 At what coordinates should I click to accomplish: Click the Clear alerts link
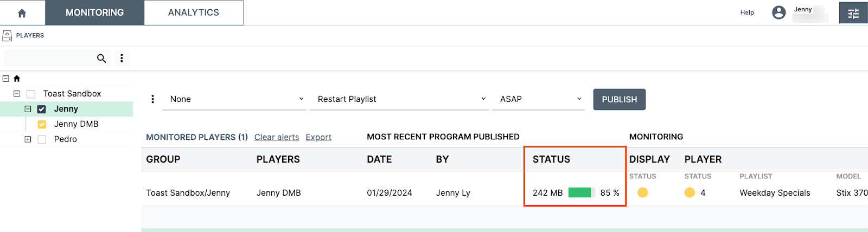[x=277, y=137]
